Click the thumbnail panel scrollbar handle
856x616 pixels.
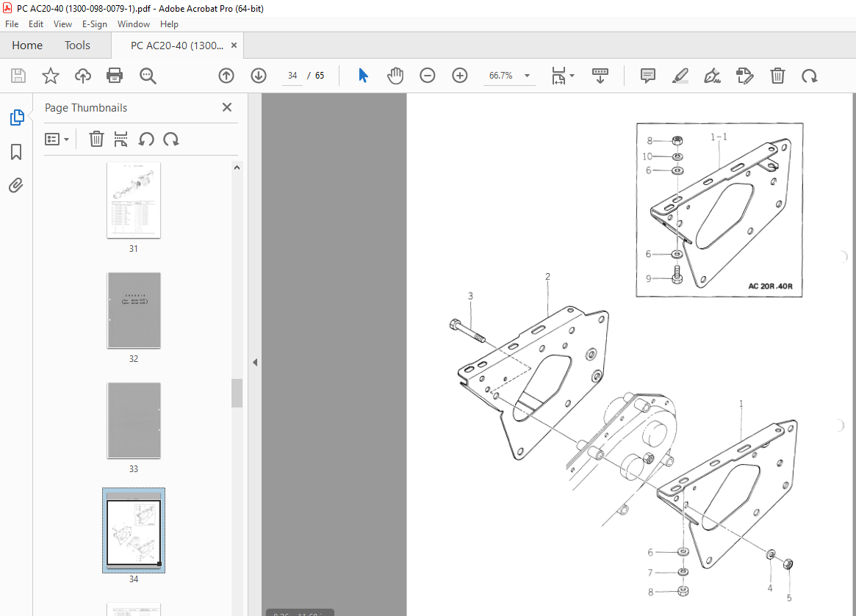237,393
